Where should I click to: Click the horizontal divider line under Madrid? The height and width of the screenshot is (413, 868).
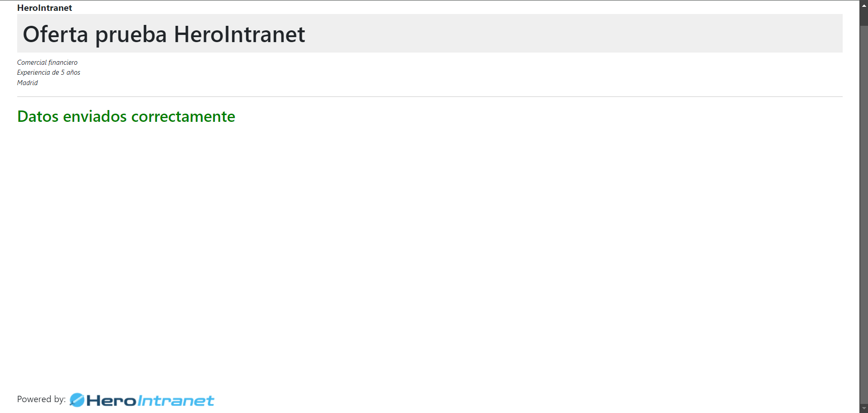click(x=430, y=96)
